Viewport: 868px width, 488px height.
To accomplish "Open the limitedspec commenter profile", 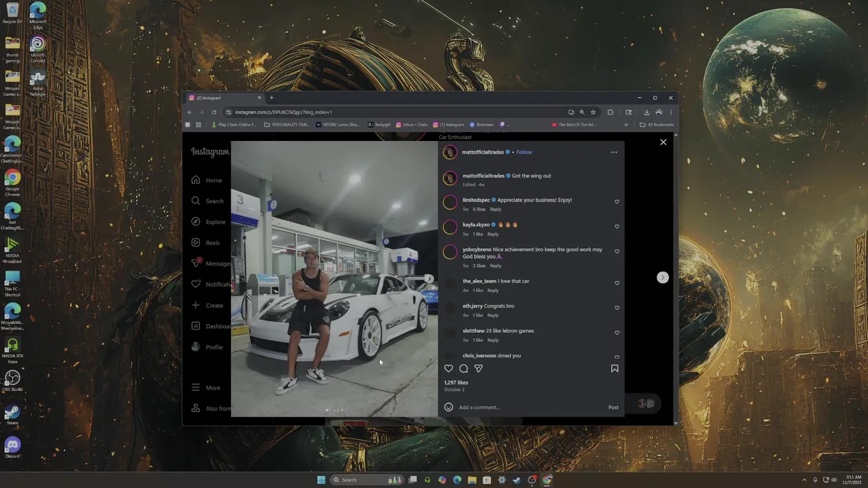I will pyautogui.click(x=476, y=200).
